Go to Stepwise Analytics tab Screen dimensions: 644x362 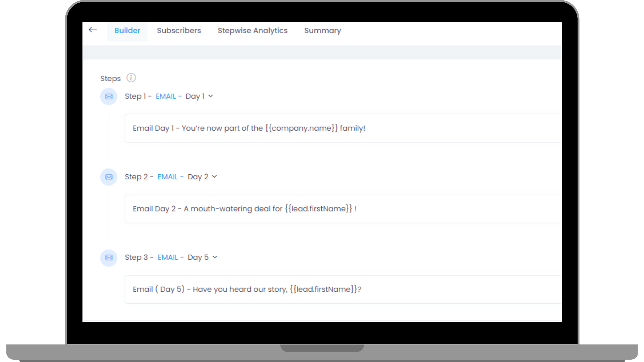(253, 31)
